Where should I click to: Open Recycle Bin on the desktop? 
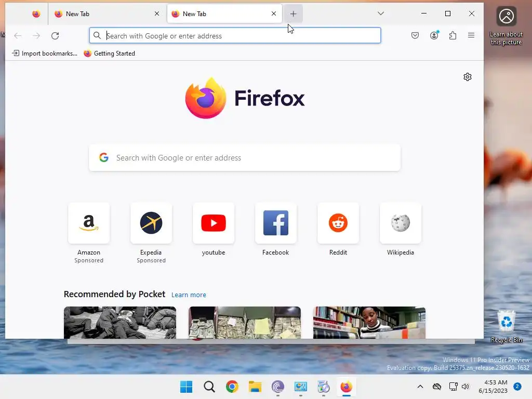pyautogui.click(x=506, y=327)
